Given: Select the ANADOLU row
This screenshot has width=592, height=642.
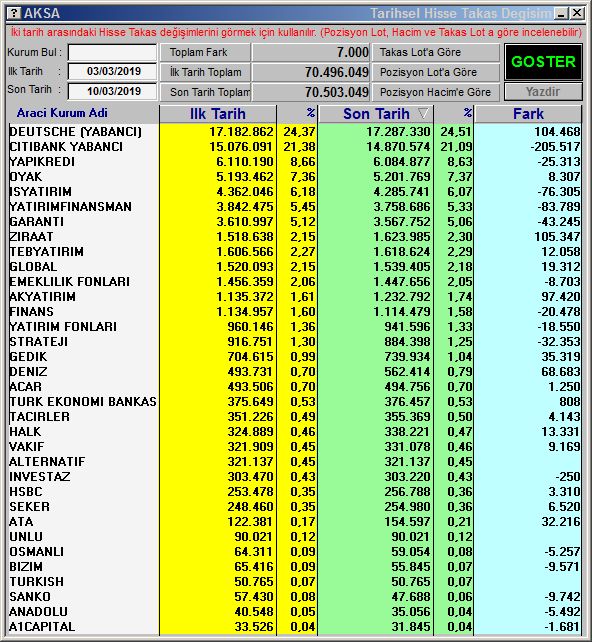Looking at the screenshot, I should tap(295, 612).
